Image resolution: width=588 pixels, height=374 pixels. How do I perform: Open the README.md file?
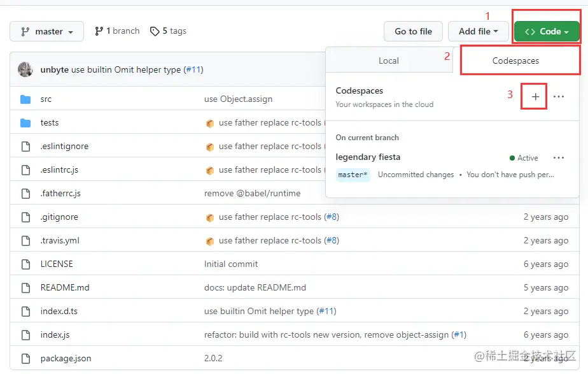65,288
